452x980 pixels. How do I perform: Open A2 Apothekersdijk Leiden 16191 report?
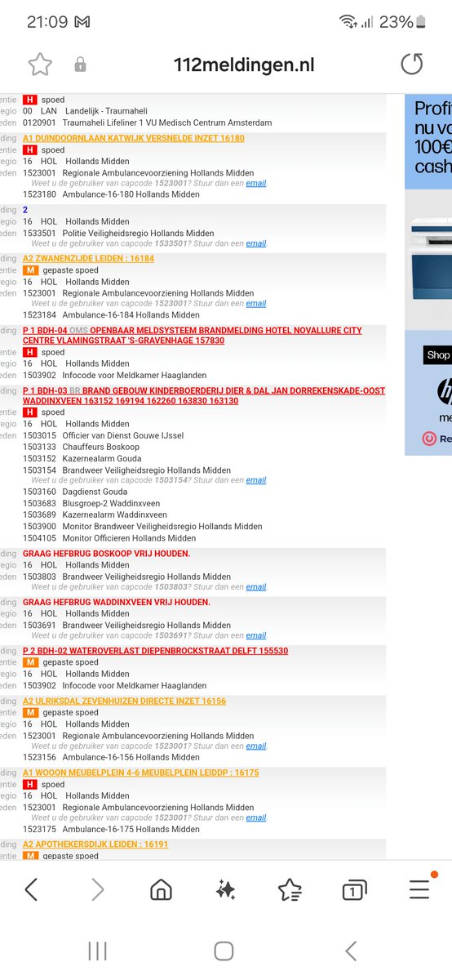click(95, 844)
